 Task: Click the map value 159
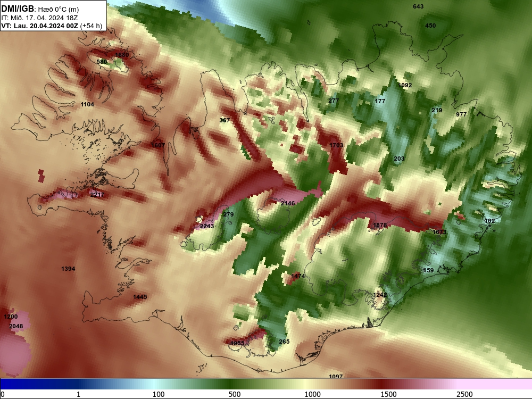[428, 270]
